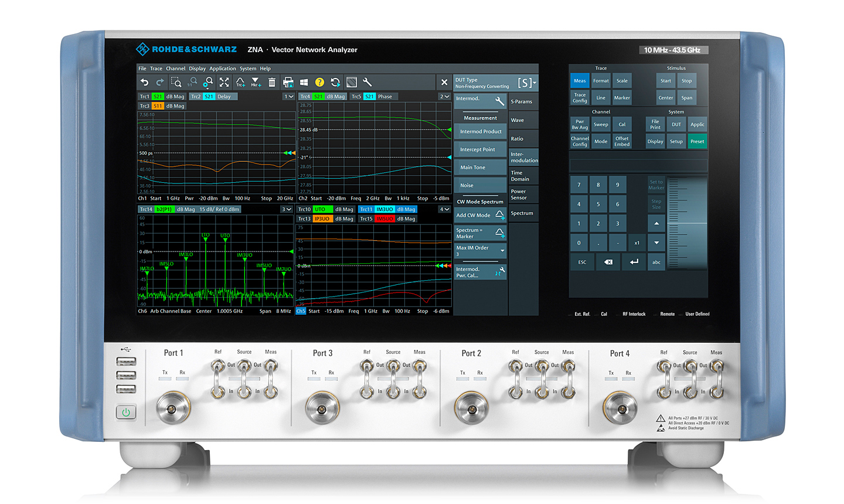Click the add trace Trc+ icon
The width and height of the screenshot is (844, 504).
(240, 83)
